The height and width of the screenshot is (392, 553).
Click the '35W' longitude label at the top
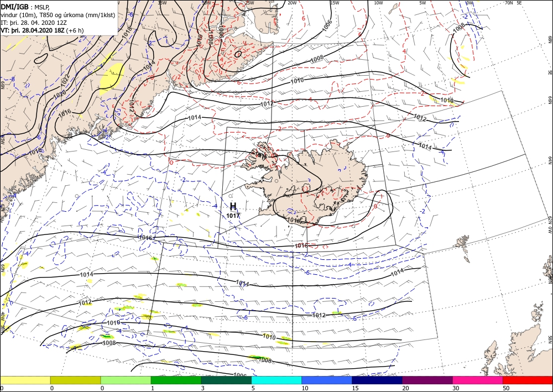(162, 3)
